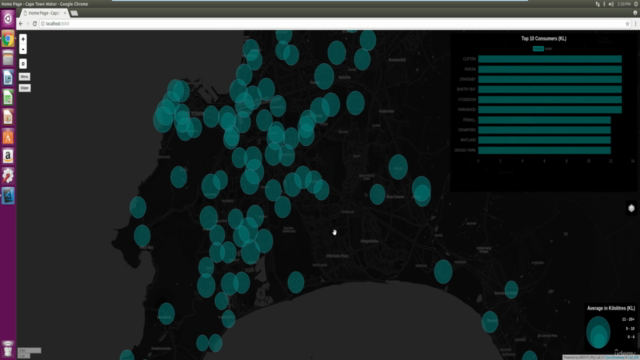Open Chrome's three-dot menu
Image resolution: width=640 pixels, height=360 pixels.
(x=635, y=24)
